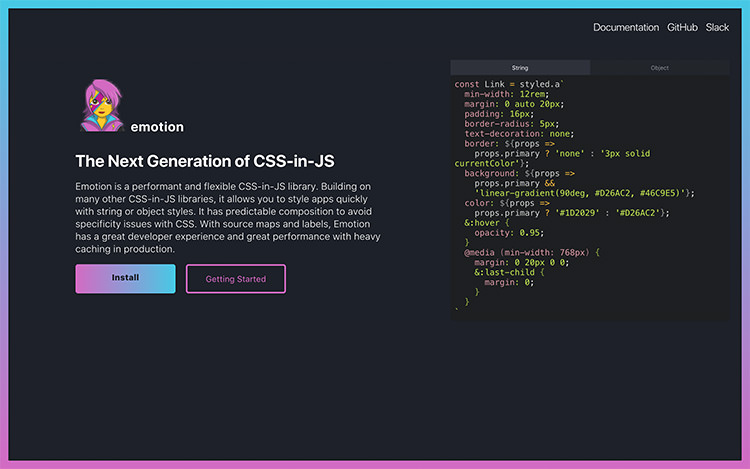750x469 pixels.
Task: Click the linear-gradient code line
Action: click(x=584, y=193)
